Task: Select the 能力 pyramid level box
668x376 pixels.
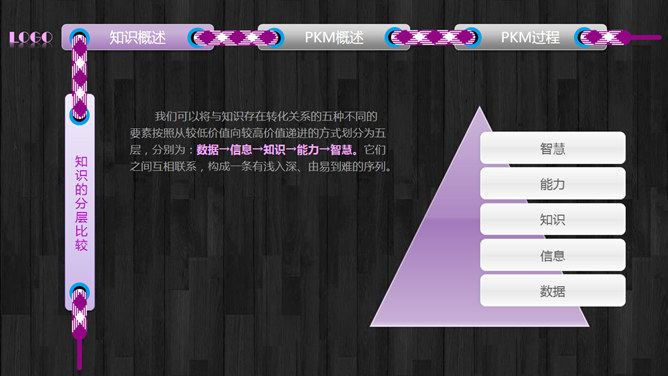Action: tap(553, 184)
